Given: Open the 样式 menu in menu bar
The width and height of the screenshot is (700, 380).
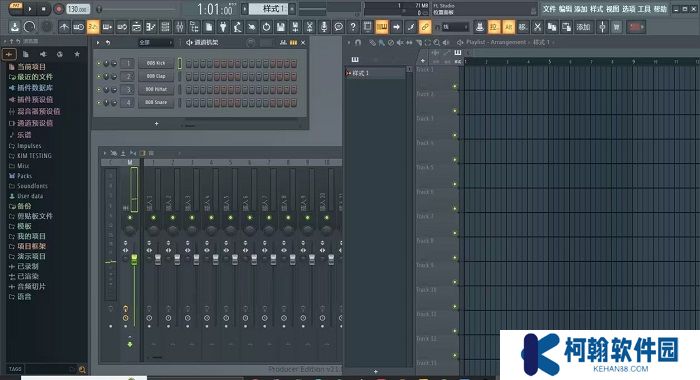Looking at the screenshot, I should pos(596,9).
